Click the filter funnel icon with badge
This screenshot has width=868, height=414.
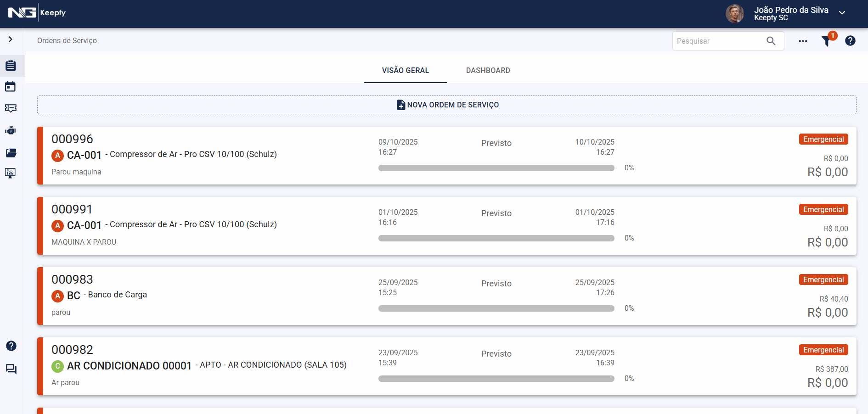point(826,41)
